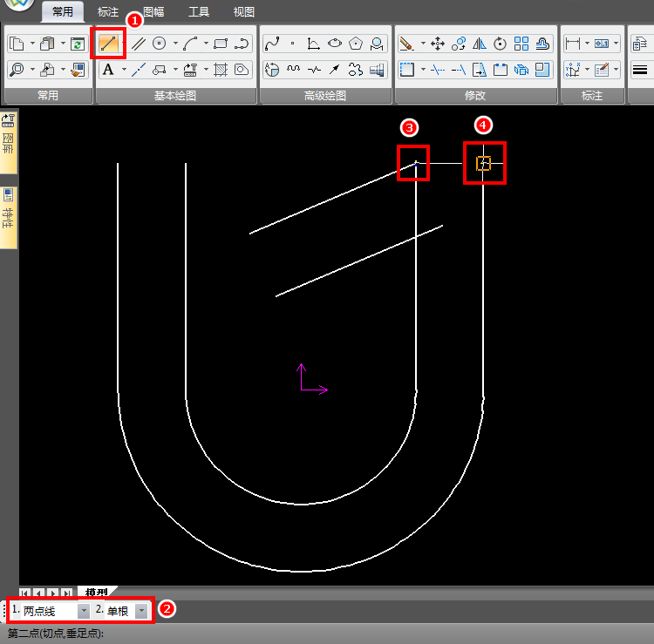Switch to the 标注 ribbon tab
Viewport: 654px width, 644px height.
click(x=108, y=12)
